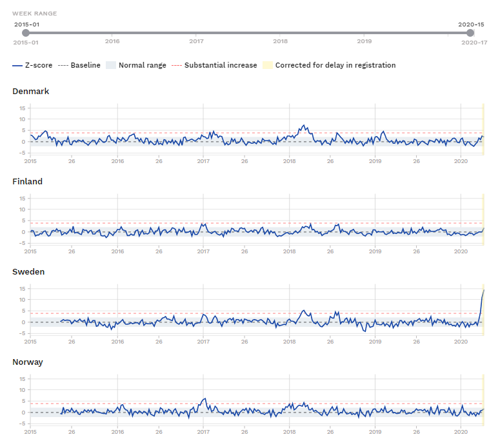Image resolution: width=498 pixels, height=448 pixels.
Task: Click Denmark's 2018 peak on Z-score line
Action: [x=304, y=125]
